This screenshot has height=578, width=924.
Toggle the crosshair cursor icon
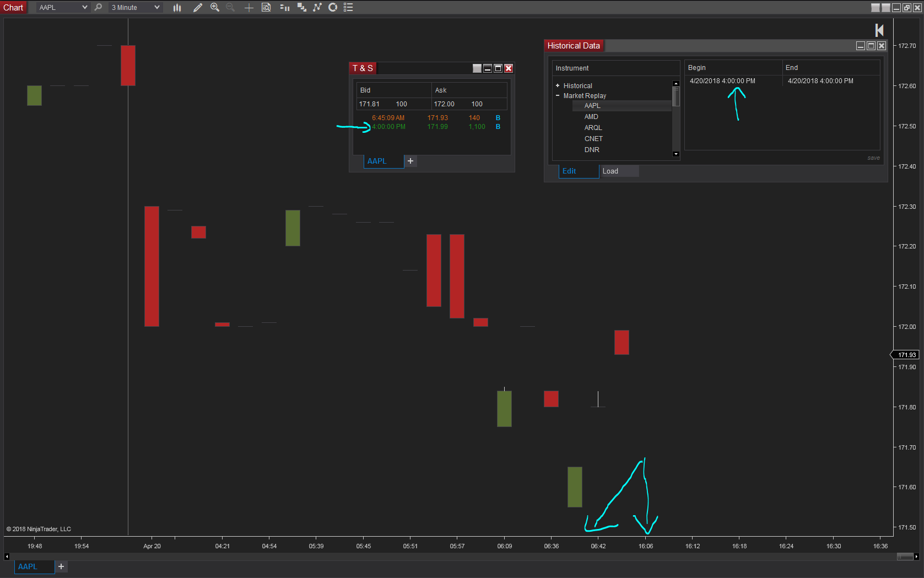click(x=249, y=7)
